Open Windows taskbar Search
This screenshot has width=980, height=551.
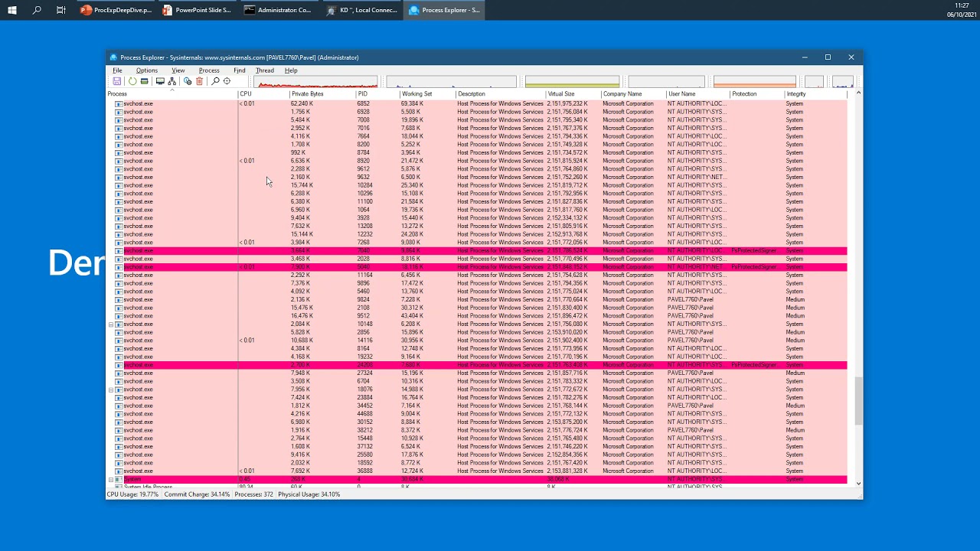pyautogui.click(x=37, y=10)
